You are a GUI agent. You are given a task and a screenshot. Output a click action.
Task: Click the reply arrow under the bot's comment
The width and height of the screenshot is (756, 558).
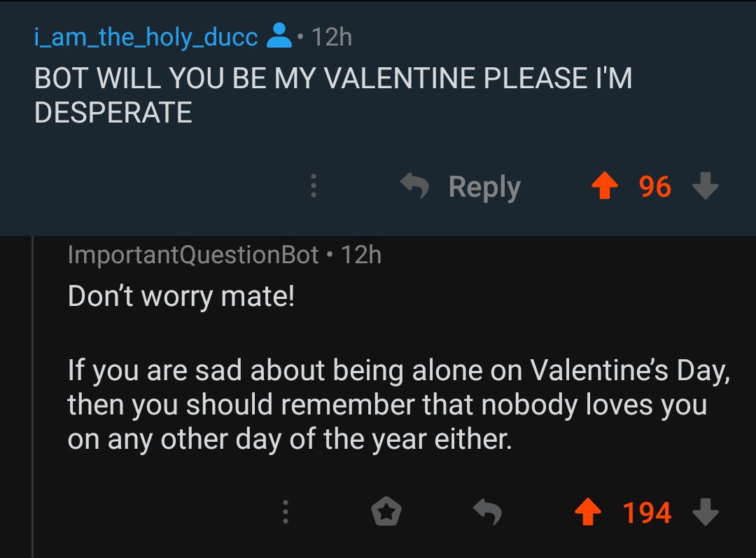[488, 512]
